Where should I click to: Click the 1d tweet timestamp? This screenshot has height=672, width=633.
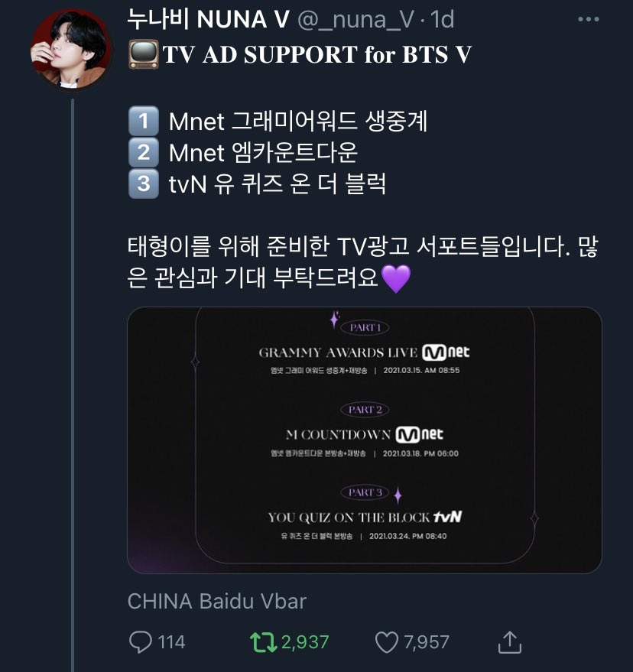[x=442, y=19]
